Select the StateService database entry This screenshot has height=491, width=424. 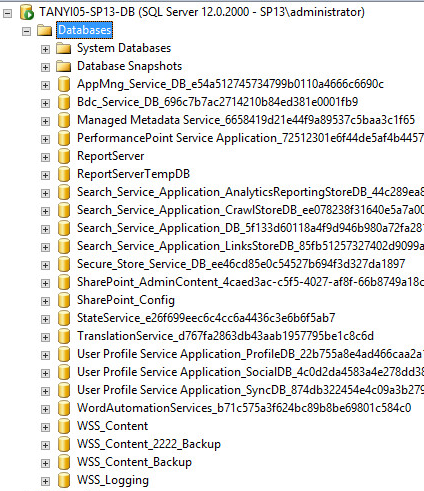(206, 318)
